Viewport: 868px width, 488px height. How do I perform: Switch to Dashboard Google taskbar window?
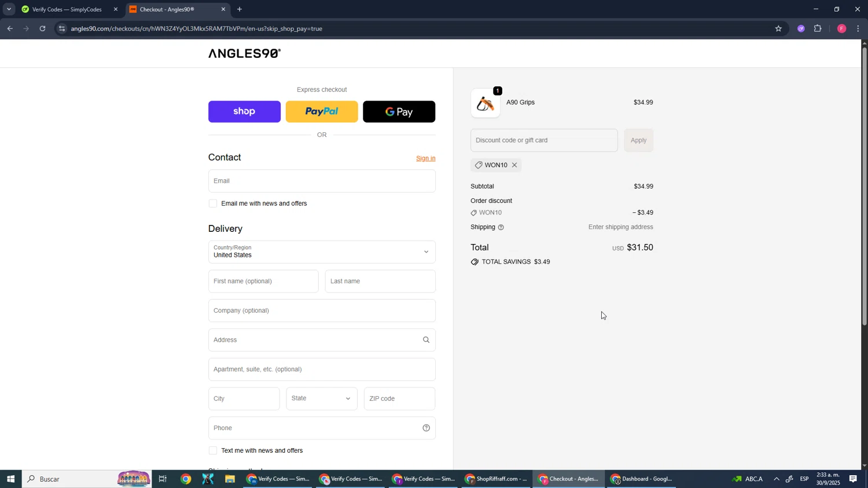point(642,479)
